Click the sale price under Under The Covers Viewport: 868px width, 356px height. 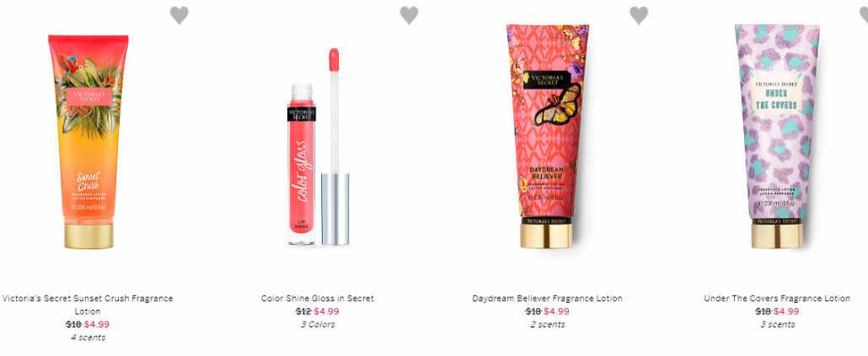786,311
